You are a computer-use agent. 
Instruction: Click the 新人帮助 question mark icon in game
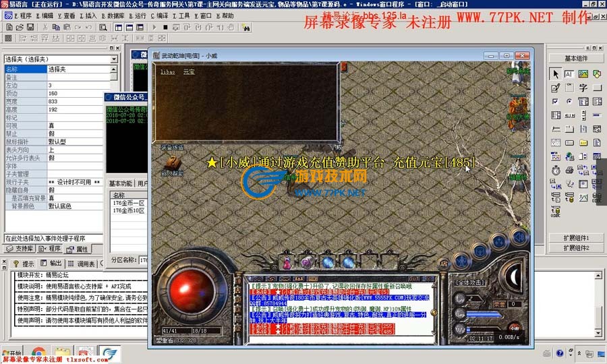pos(172,163)
